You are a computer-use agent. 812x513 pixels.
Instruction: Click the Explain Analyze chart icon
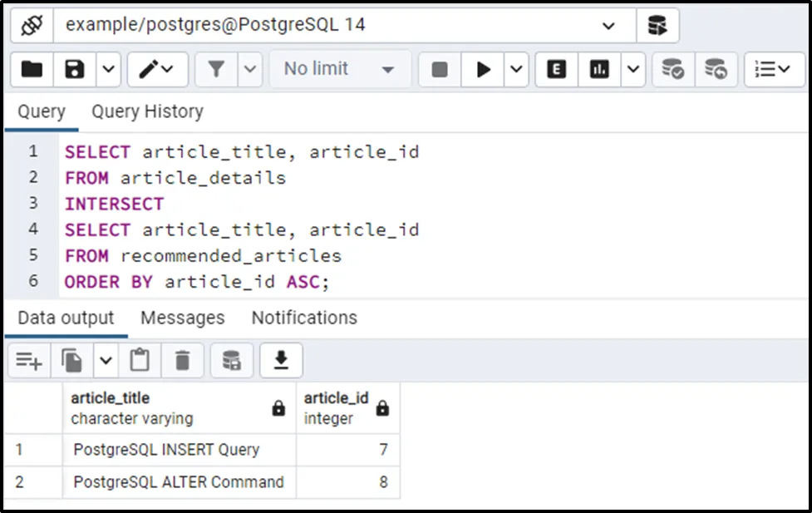tap(599, 70)
